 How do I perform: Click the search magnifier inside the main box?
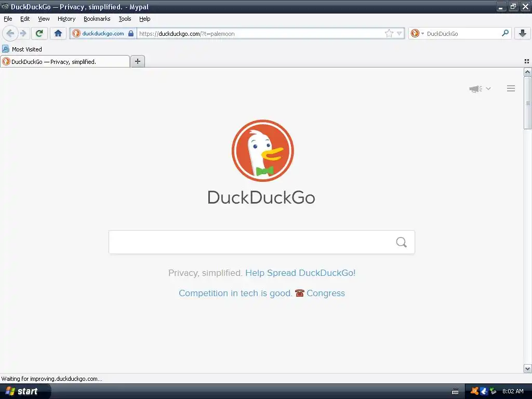click(x=402, y=242)
